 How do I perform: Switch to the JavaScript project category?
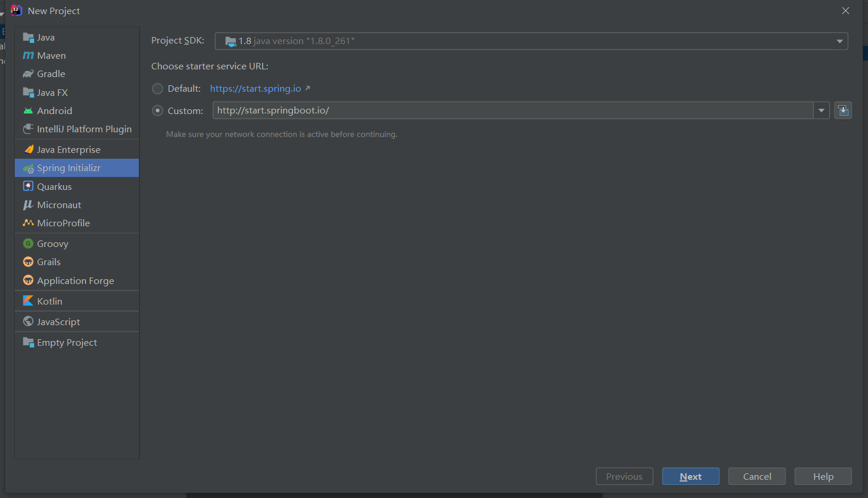tap(59, 321)
